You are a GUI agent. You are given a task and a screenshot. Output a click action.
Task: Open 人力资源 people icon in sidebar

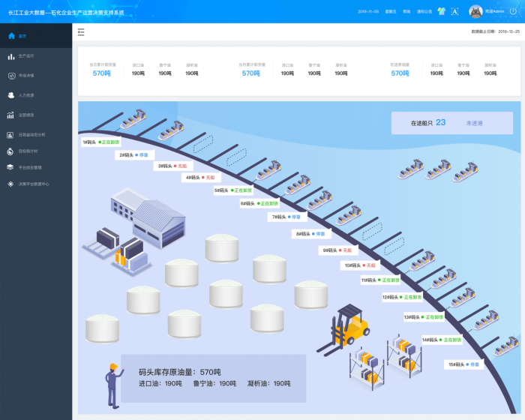point(11,95)
